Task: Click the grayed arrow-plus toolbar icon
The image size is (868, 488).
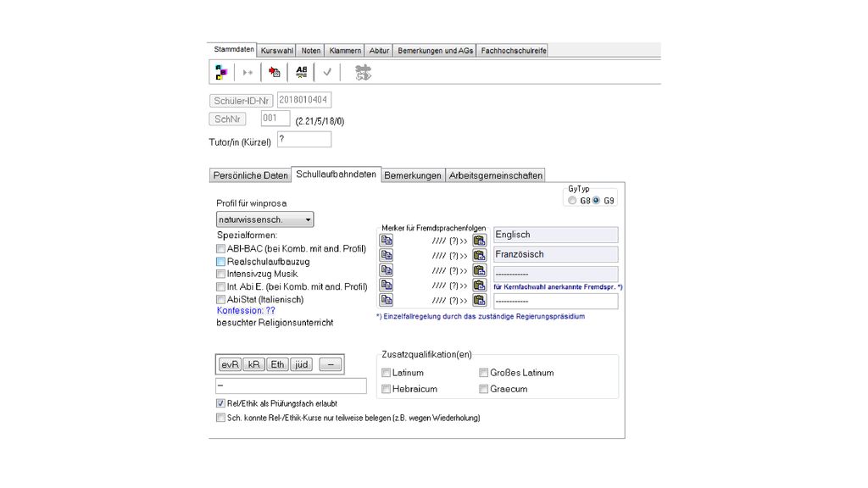Action: 248,73
